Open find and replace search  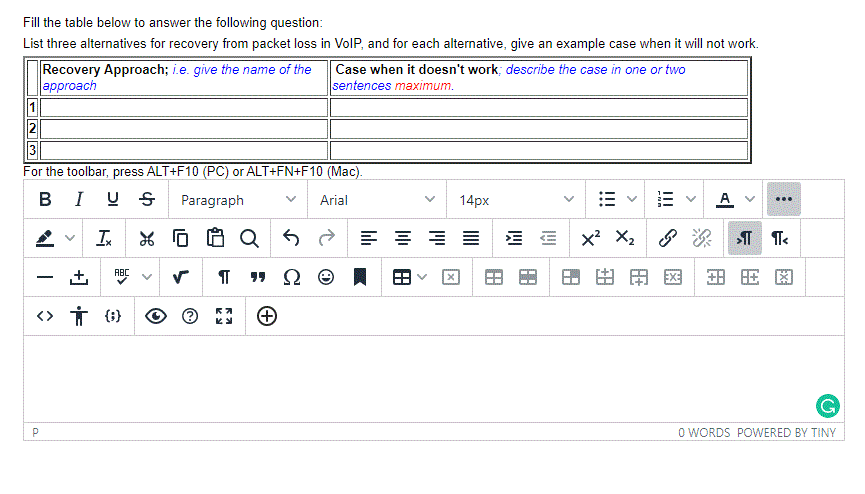[x=249, y=238]
